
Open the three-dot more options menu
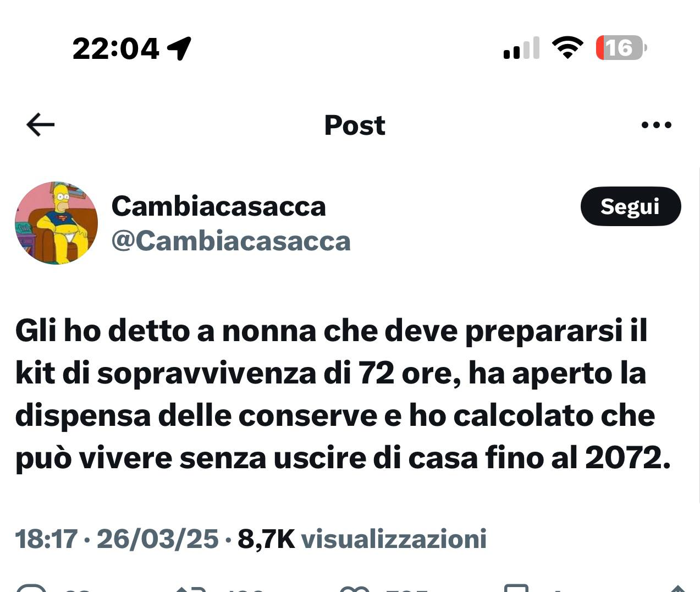point(657,125)
